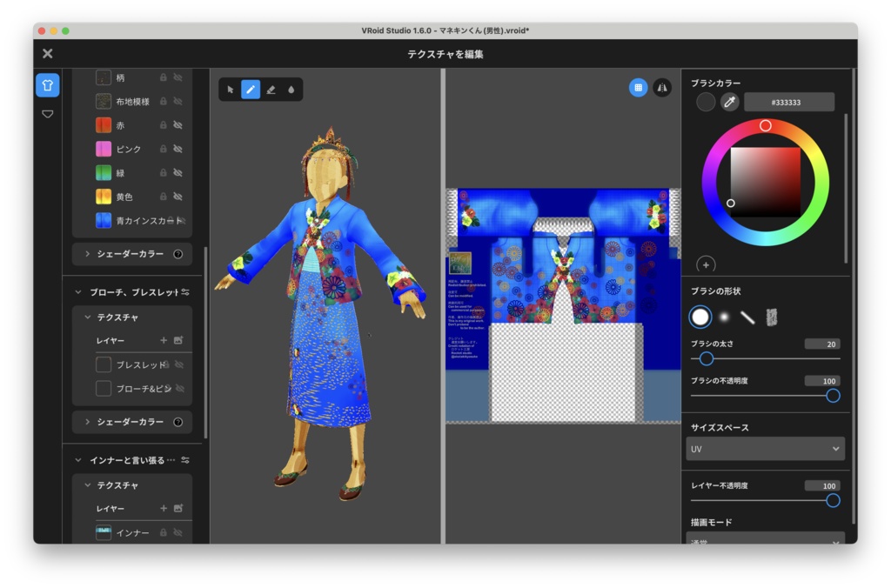Select the cursor selection tool
Screen dimensions: 891x588
pos(230,90)
